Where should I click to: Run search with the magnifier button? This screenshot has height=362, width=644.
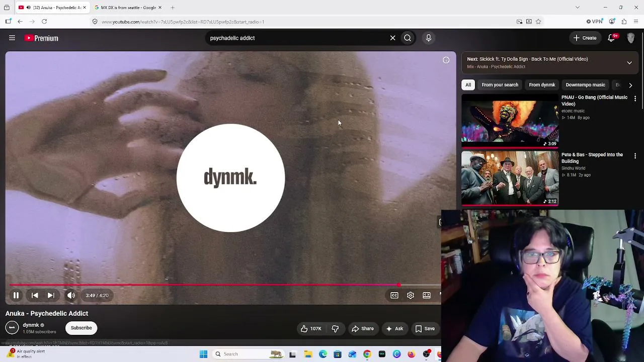click(x=408, y=38)
